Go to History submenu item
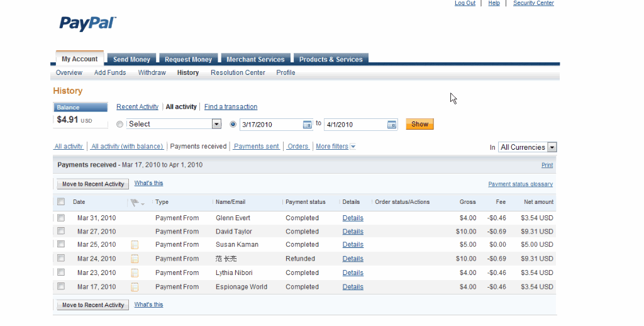Screen dimensions: 644x326 188,72
